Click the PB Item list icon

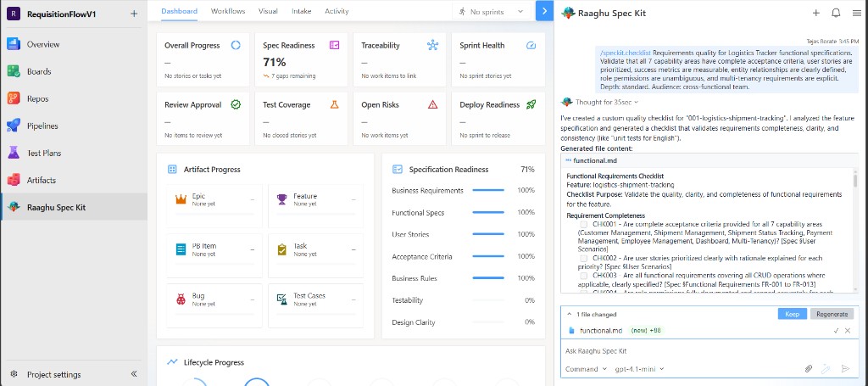click(x=181, y=249)
